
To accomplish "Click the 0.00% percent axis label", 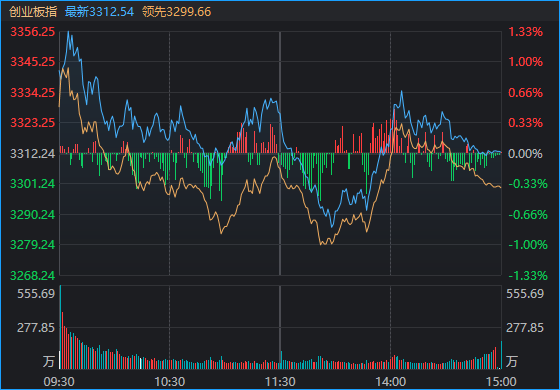I will coord(525,154).
